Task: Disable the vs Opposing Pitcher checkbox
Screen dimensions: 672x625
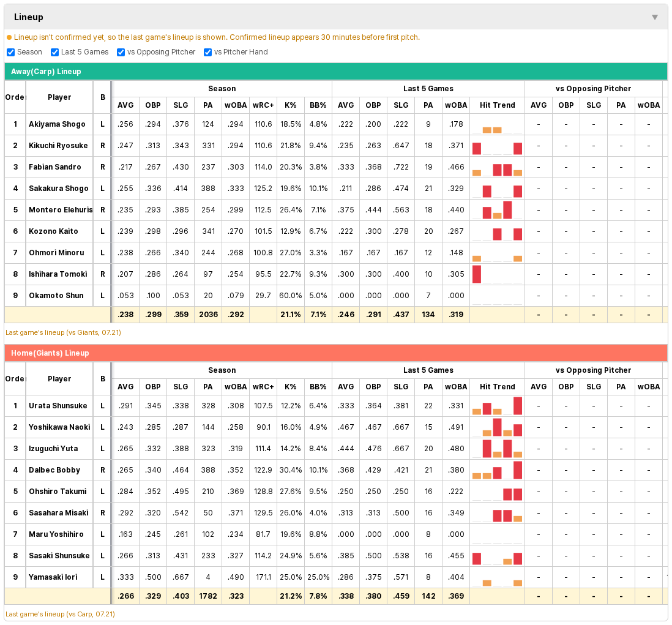Action: coord(121,52)
